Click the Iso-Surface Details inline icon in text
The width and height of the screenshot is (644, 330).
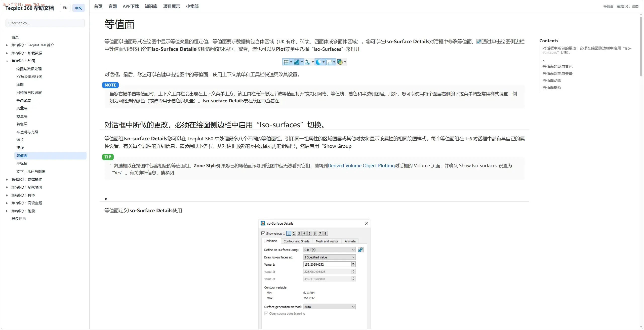pyautogui.click(x=479, y=42)
